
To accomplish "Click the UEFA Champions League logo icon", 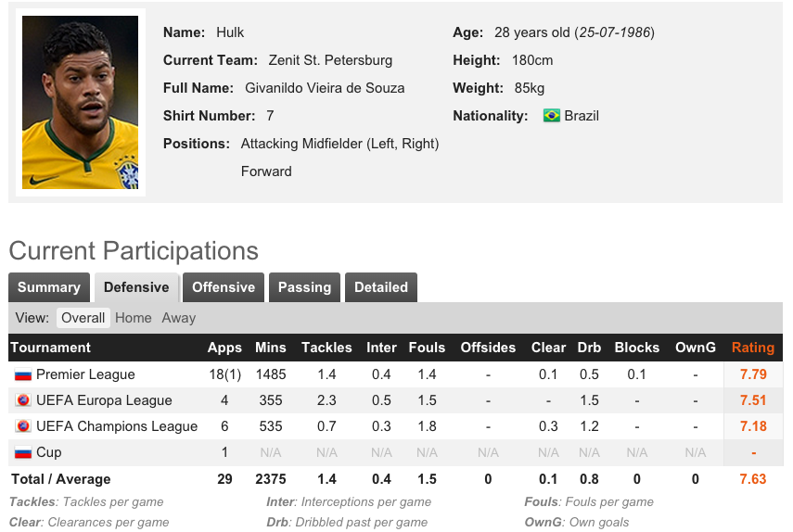I will pos(23,426).
